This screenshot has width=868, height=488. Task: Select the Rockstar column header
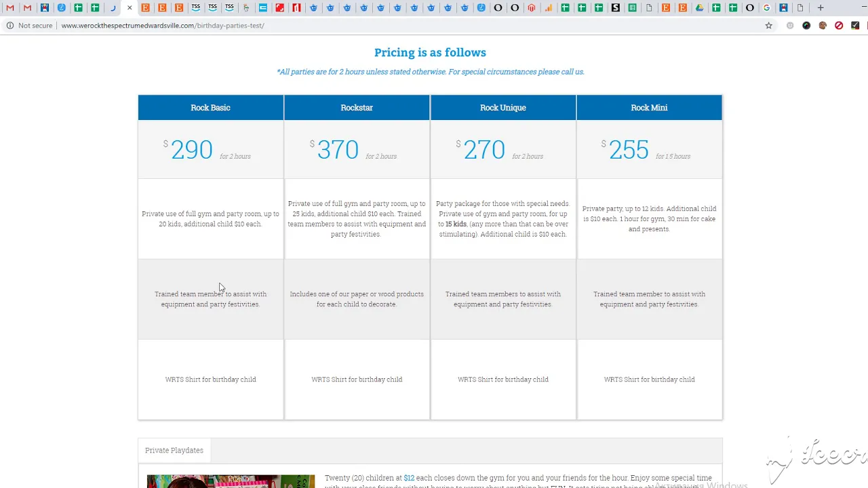tap(357, 108)
